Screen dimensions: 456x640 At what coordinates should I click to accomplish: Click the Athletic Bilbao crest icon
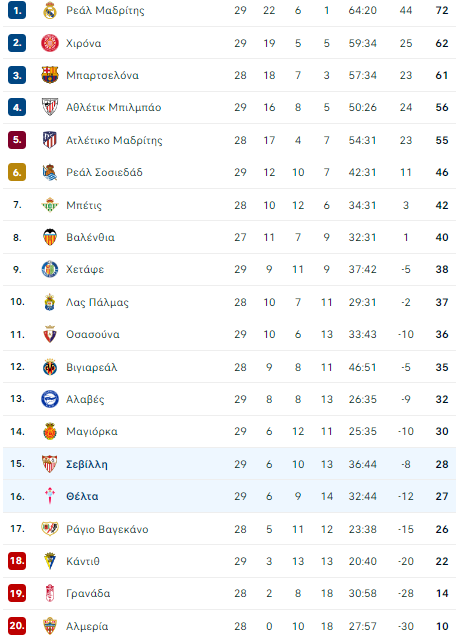click(50, 107)
